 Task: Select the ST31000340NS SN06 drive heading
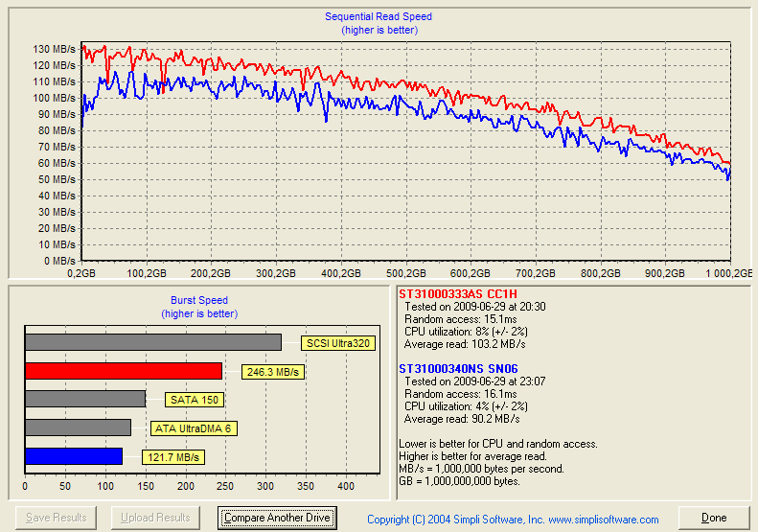(458, 368)
